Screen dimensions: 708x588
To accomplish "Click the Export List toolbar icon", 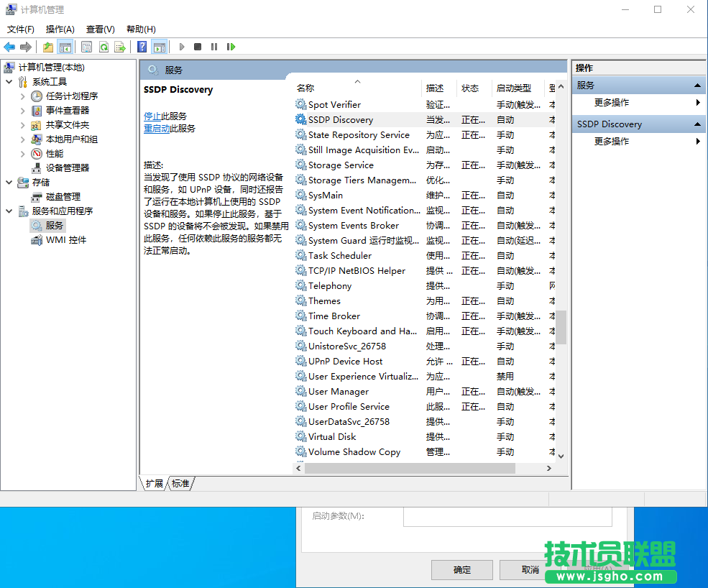I will (120, 47).
